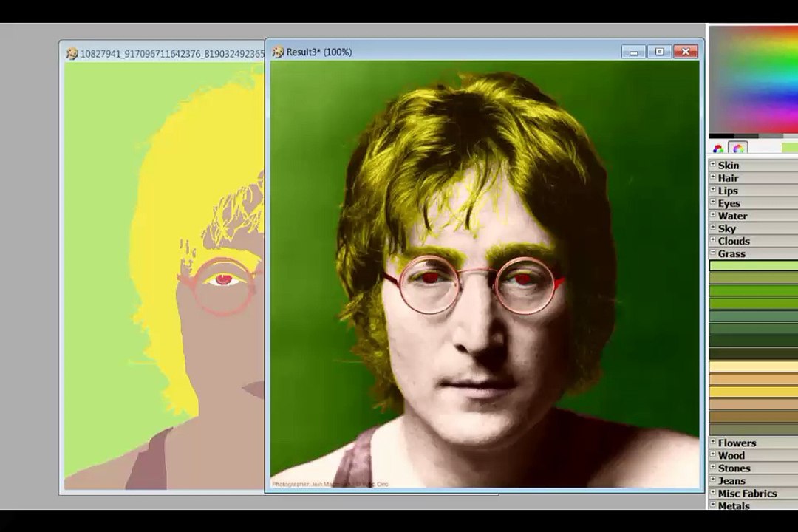The width and height of the screenshot is (798, 532).
Task: Pick the olive green second Grass swatch
Action: click(x=754, y=278)
